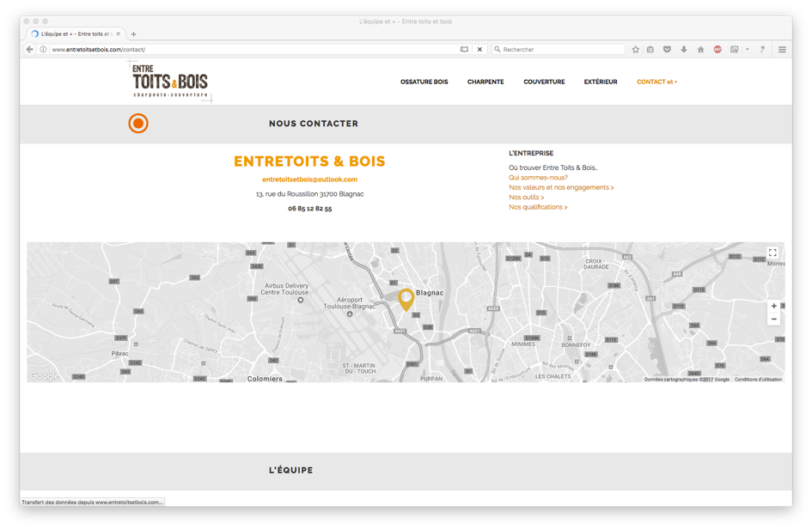Click the Aéroport Toulouse-Blagnac map marker

tap(350, 314)
